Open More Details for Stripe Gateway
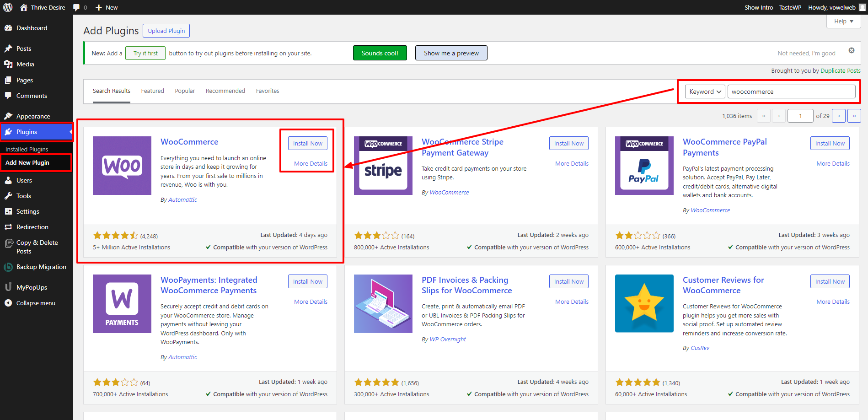The width and height of the screenshot is (868, 420). coord(572,163)
